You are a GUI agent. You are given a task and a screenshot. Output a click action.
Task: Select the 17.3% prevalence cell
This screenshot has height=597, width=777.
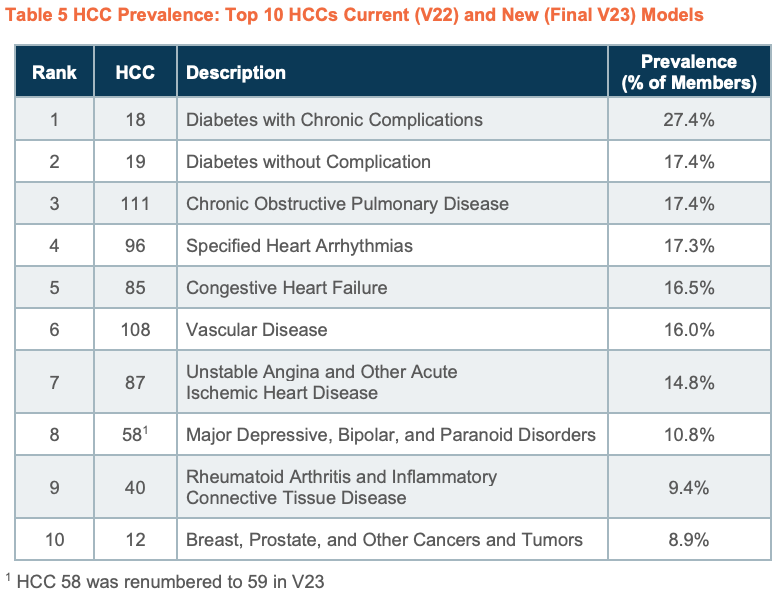(688, 246)
